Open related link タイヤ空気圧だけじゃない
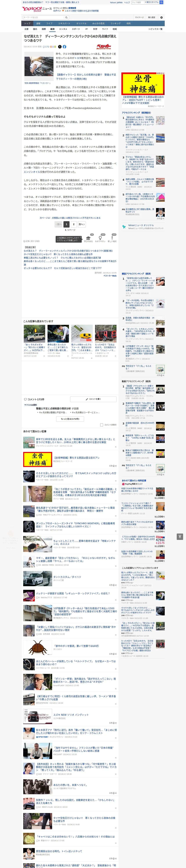Image resolution: width=186 pixels, height=868 pixels. click(58, 254)
